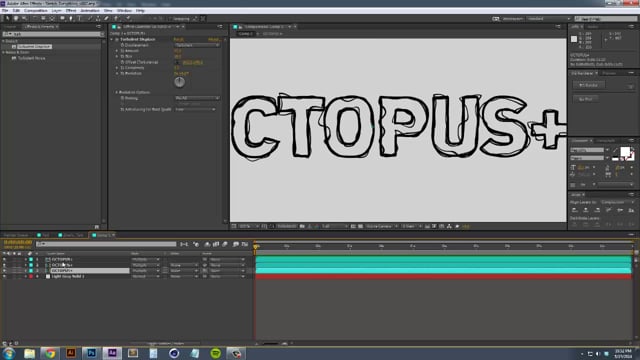Screen dimensions: 640x360
Task: Open the Animation menu
Action: pyautogui.click(x=90, y=11)
